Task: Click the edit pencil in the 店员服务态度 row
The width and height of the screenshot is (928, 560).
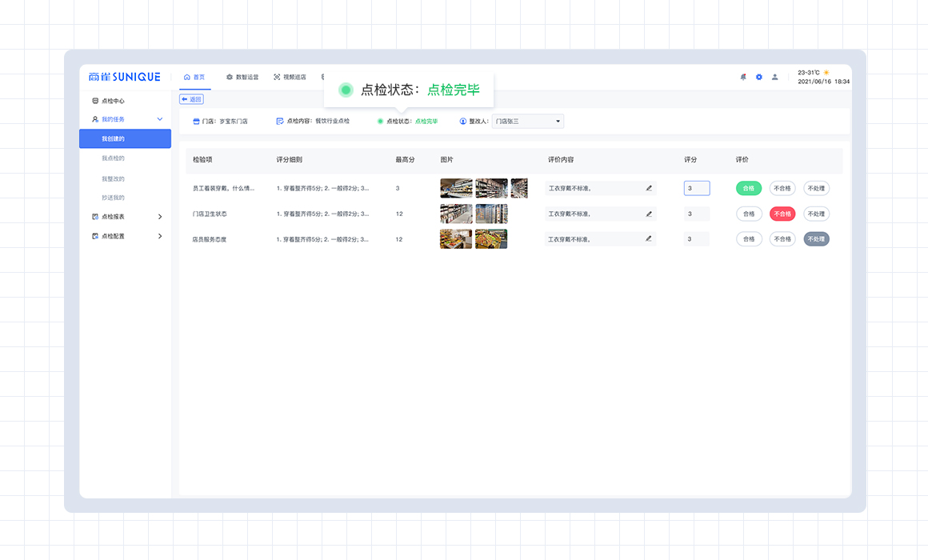Action: 649,239
